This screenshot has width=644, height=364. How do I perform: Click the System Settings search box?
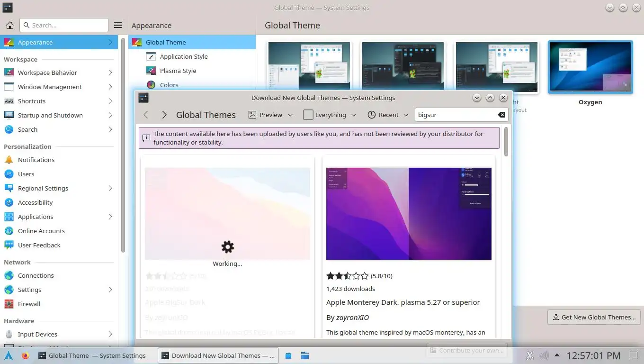pos(64,25)
